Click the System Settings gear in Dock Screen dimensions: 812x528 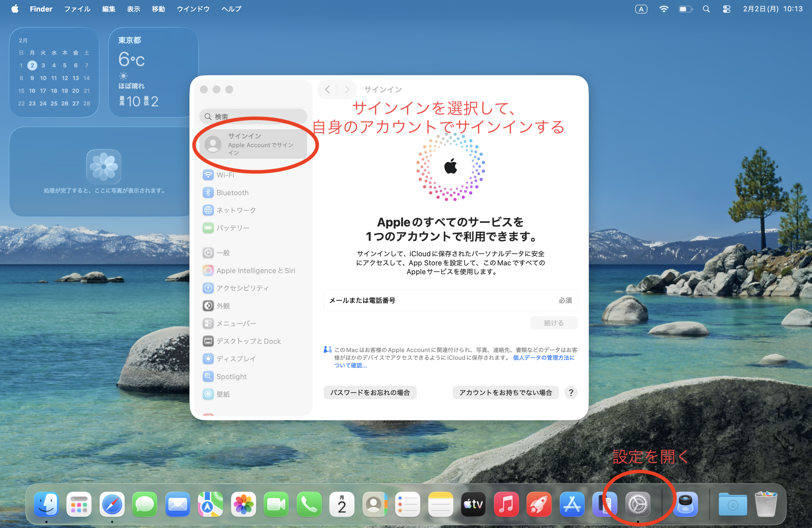pos(638,504)
